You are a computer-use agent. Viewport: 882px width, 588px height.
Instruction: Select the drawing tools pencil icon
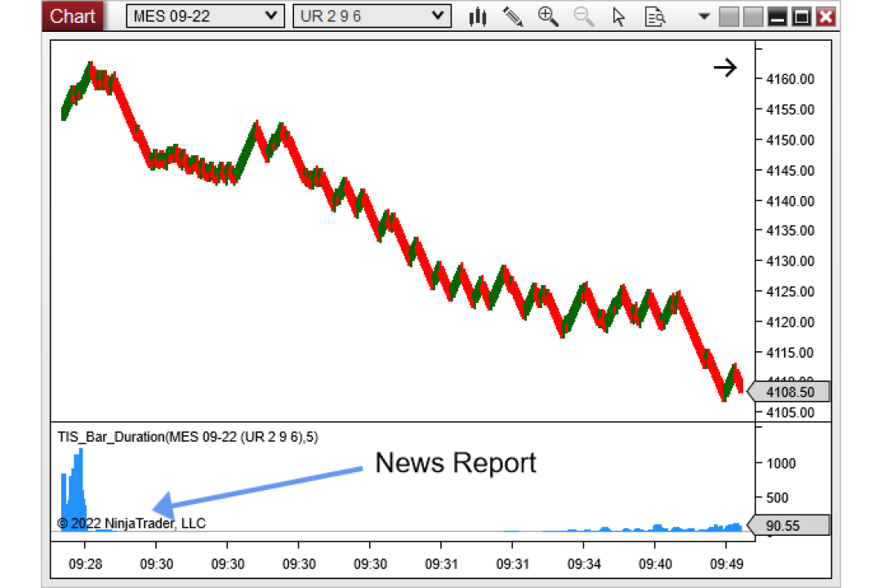[512, 17]
